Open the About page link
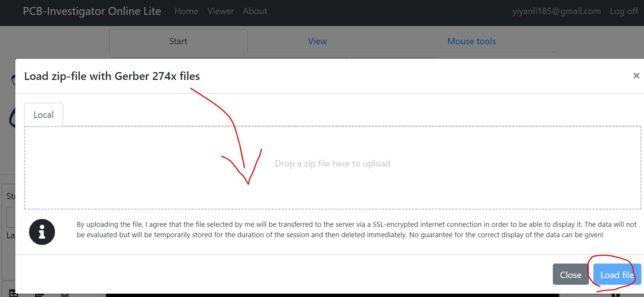Screen dimensions: 644x297 [255, 11]
